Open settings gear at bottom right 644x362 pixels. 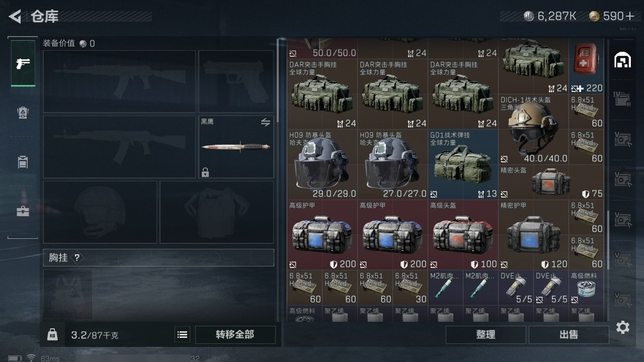[623, 328]
